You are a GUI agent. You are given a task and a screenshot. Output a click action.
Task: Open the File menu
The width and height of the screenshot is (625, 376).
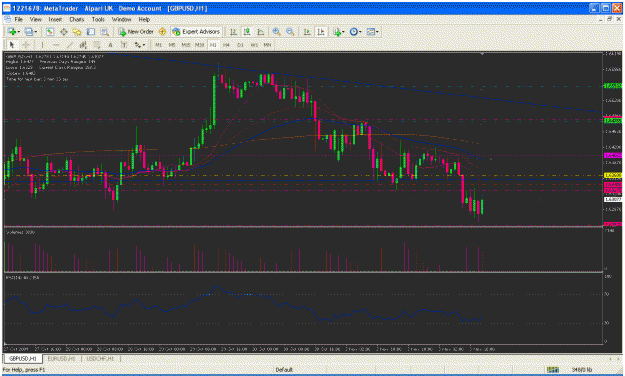pos(18,19)
